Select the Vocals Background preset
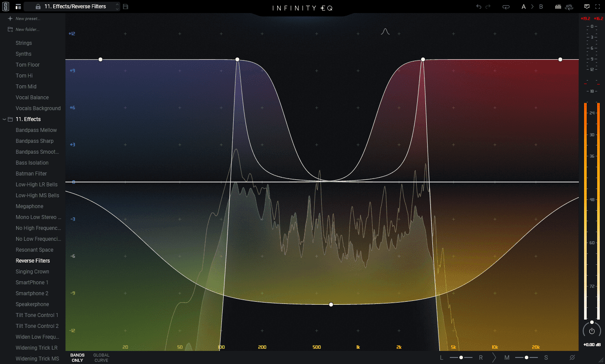Screen dimensions: 605x364 point(38,108)
